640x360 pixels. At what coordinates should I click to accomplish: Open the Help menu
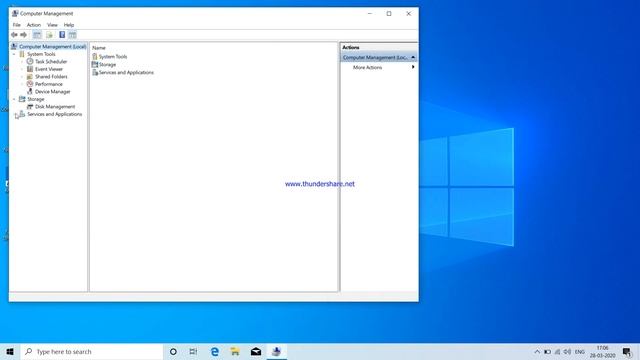point(69,25)
